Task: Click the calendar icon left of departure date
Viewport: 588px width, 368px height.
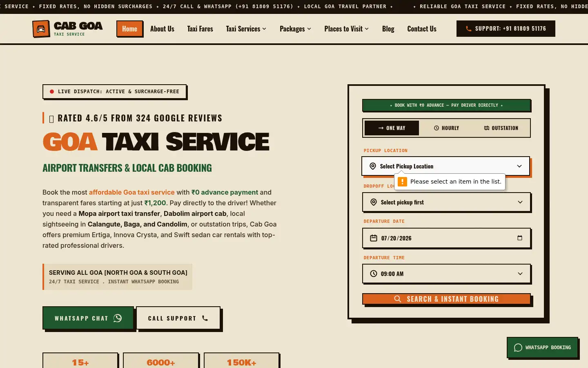Action: (374, 238)
